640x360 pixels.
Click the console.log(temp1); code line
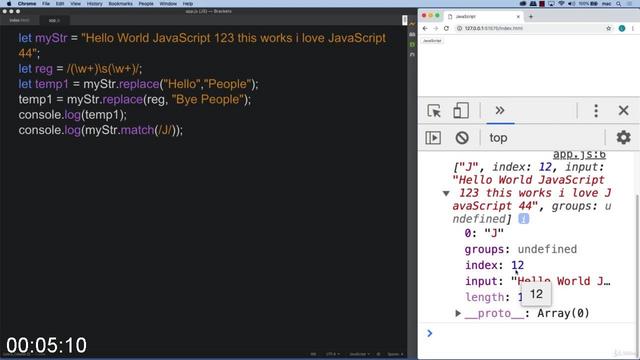click(72, 115)
